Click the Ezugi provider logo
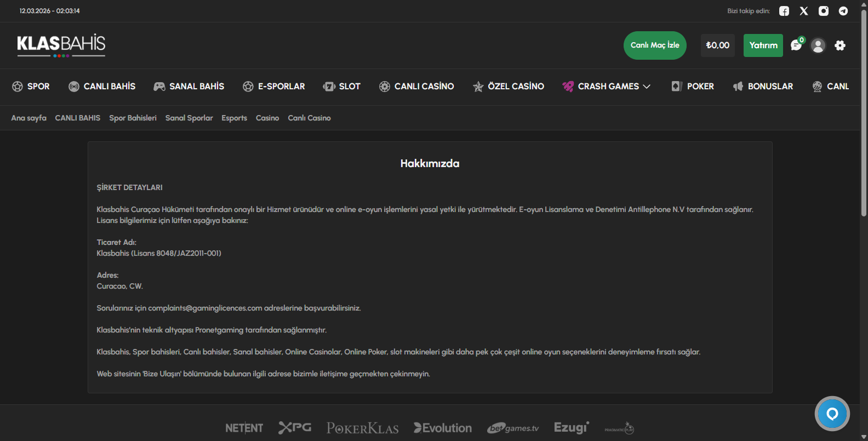The width and height of the screenshot is (868, 441). tap(572, 427)
